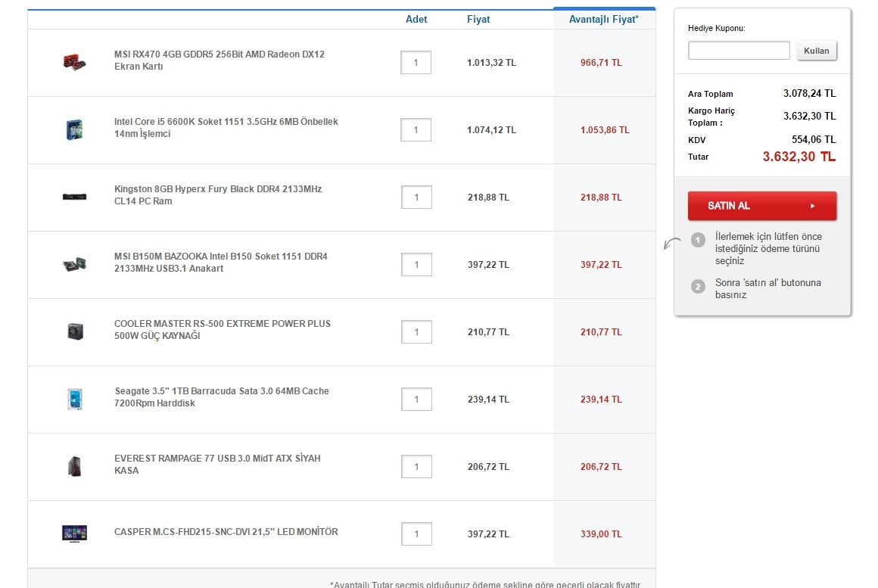Click Fiyat value 218,88 TL for Kingston RAM
The height and width of the screenshot is (588, 878).
point(488,197)
